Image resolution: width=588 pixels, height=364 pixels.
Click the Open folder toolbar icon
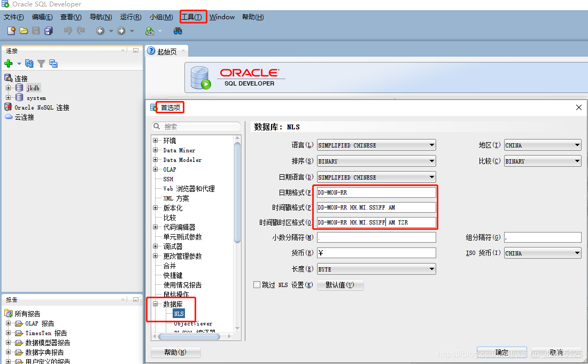[24, 31]
